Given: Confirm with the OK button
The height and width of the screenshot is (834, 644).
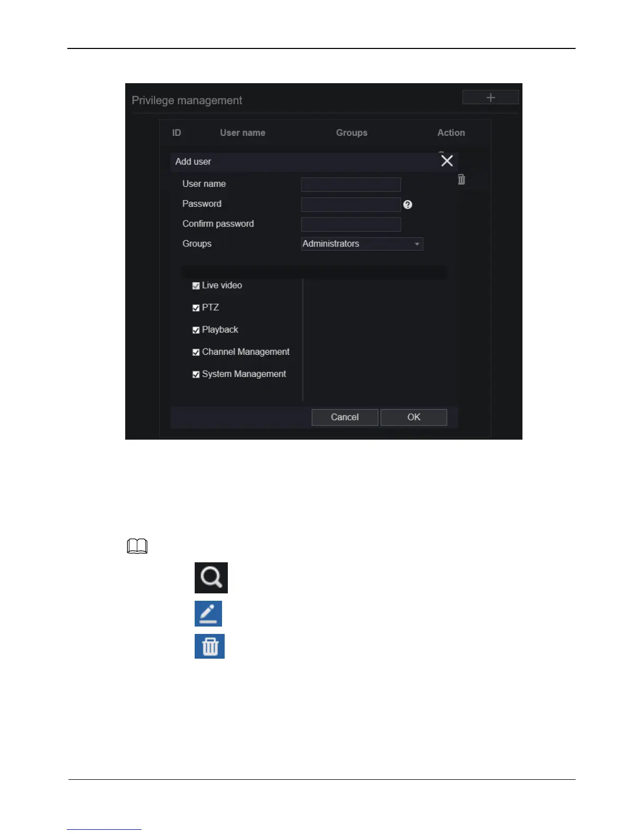Looking at the screenshot, I should (x=414, y=417).
